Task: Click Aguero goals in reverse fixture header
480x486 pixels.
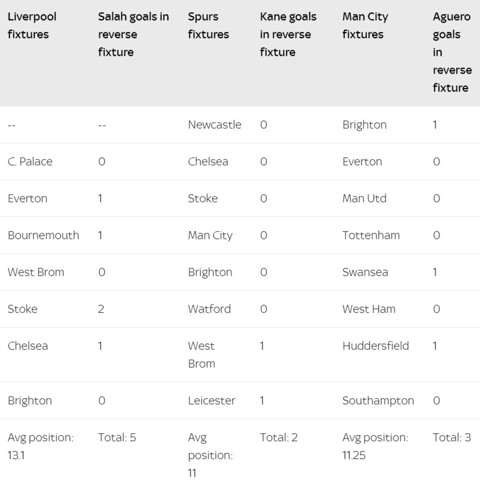Action: click(452, 52)
